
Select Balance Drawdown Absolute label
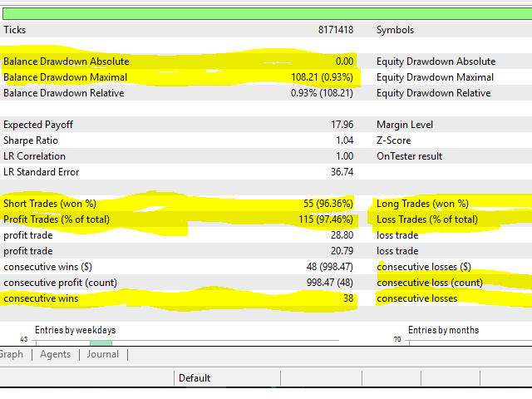tap(66, 62)
